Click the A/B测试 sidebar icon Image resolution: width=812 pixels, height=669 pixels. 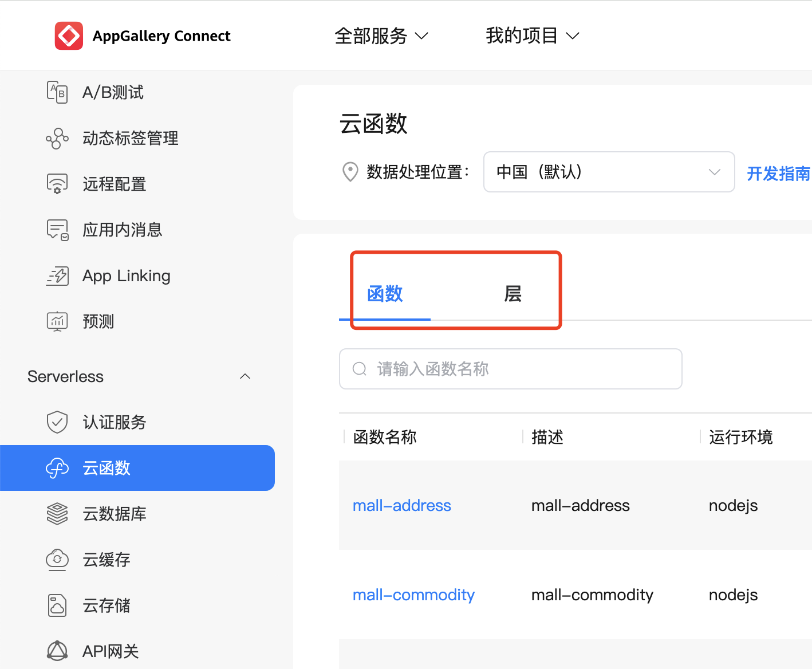click(57, 92)
